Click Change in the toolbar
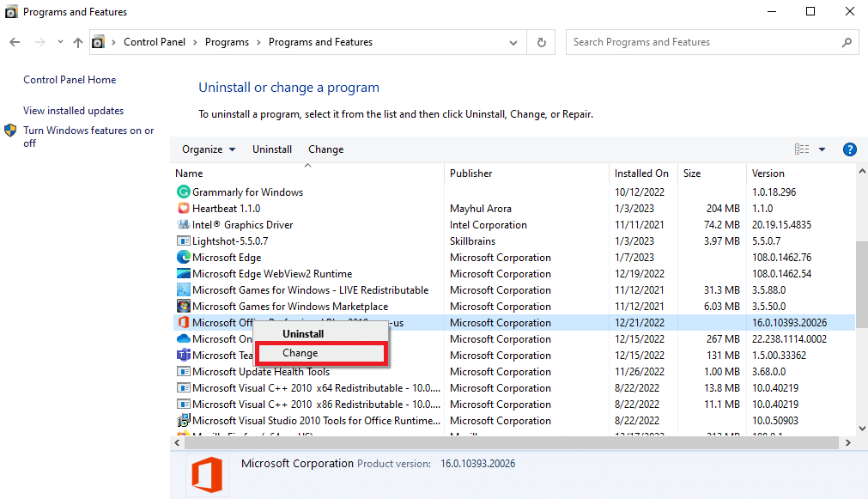 [x=326, y=149]
